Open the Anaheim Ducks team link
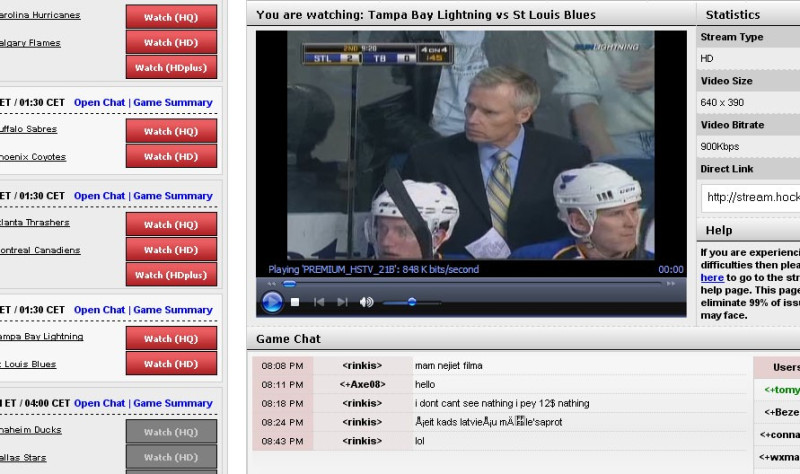This screenshot has height=474, width=800. 31,430
